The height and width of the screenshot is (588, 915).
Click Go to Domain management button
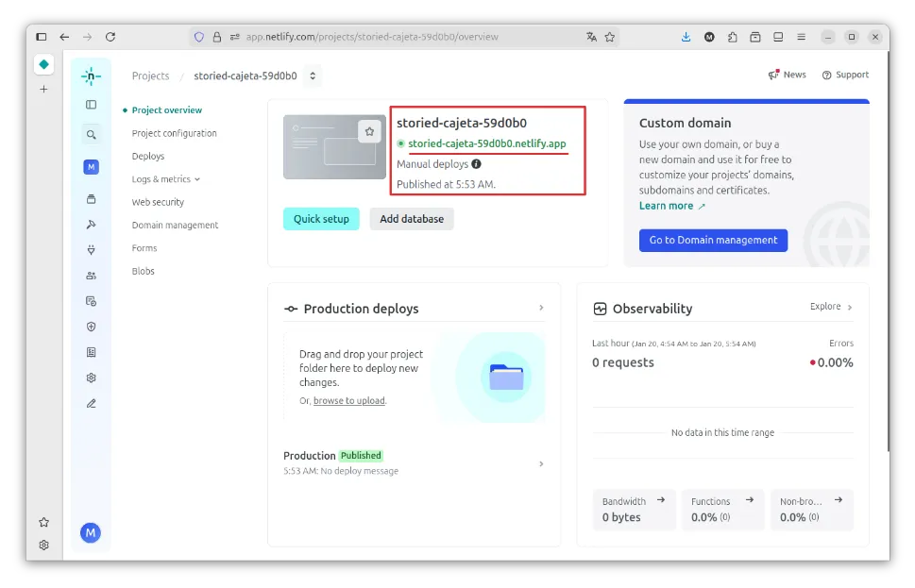(x=713, y=240)
